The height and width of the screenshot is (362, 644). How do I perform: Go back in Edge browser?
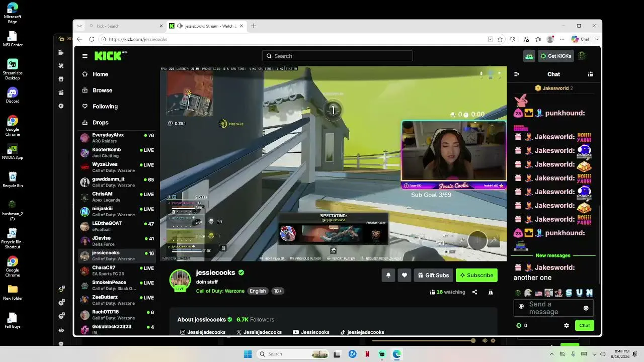click(79, 39)
